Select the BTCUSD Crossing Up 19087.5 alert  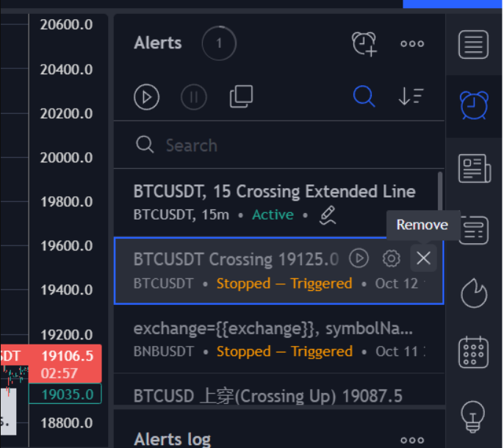tap(268, 397)
